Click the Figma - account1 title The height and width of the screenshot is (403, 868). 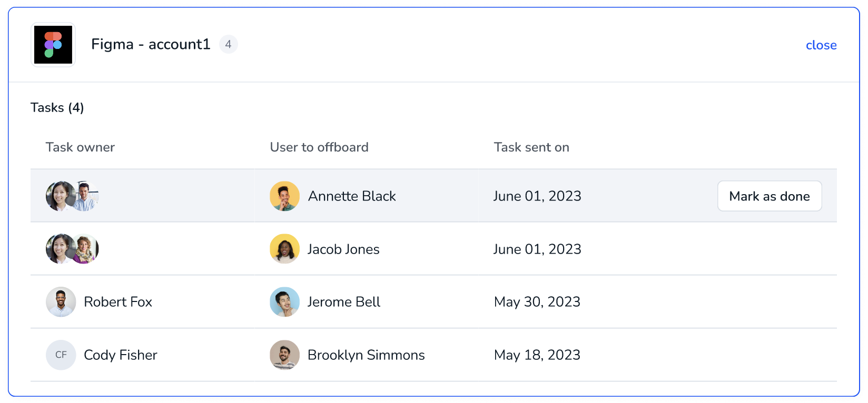click(151, 44)
